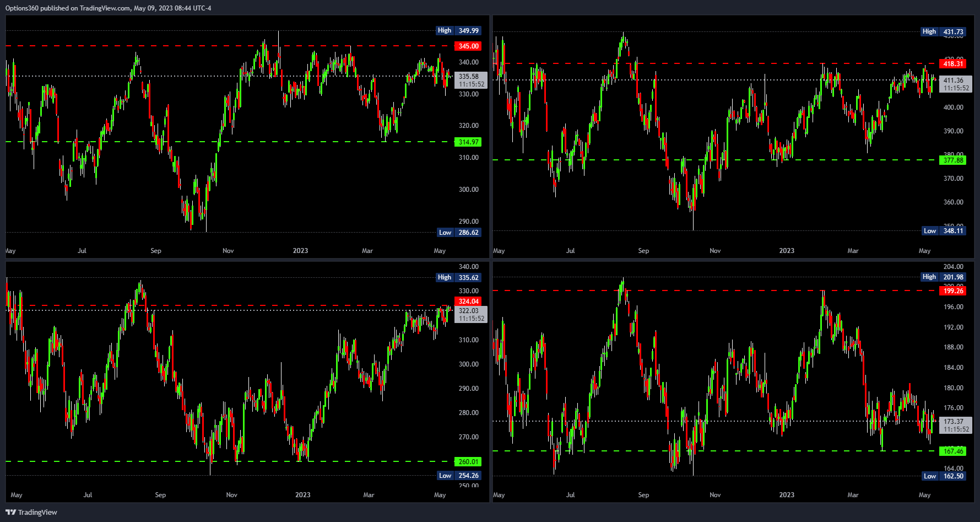
Task: Click the 270.00 price axis value
Action: [x=468, y=437]
